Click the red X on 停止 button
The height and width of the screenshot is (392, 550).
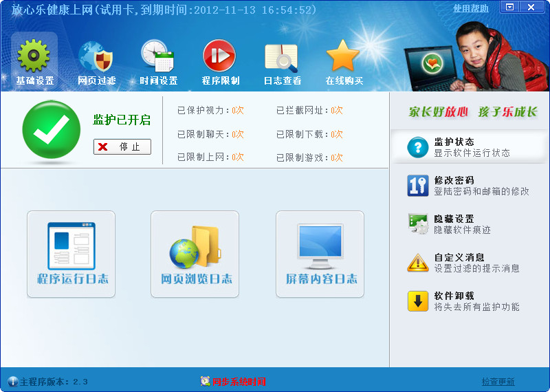click(x=102, y=146)
